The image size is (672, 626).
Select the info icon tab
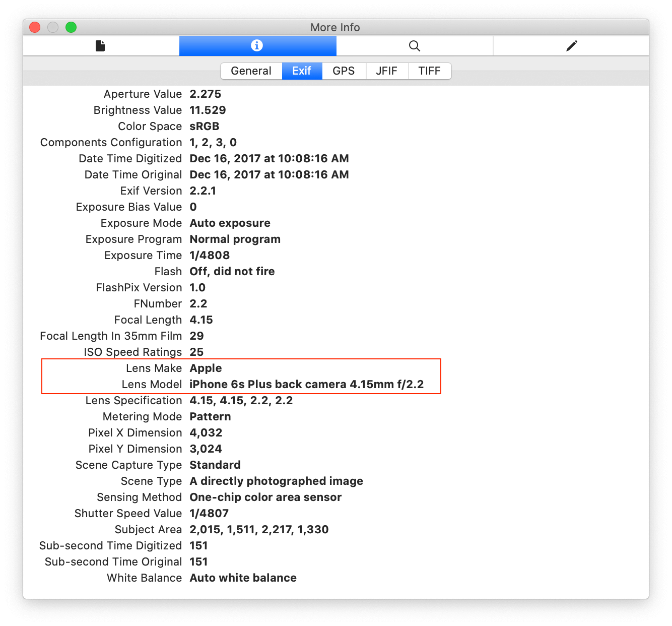click(x=257, y=46)
